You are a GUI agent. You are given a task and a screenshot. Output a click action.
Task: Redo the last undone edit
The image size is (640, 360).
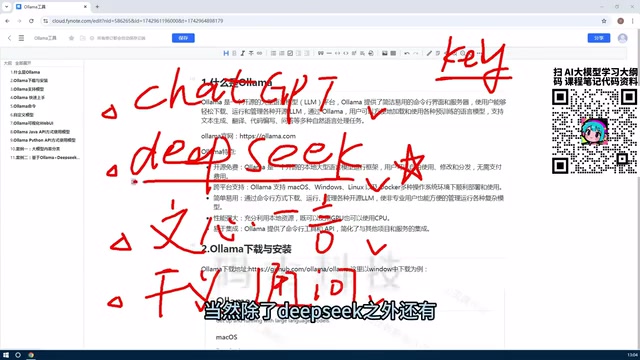pos(416,53)
